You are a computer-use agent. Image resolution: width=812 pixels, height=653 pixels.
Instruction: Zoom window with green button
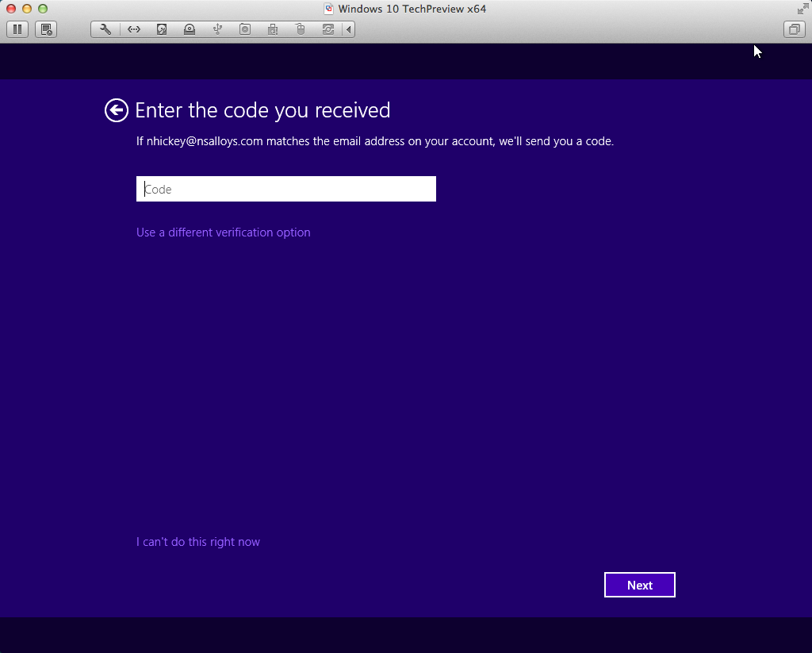coord(43,9)
